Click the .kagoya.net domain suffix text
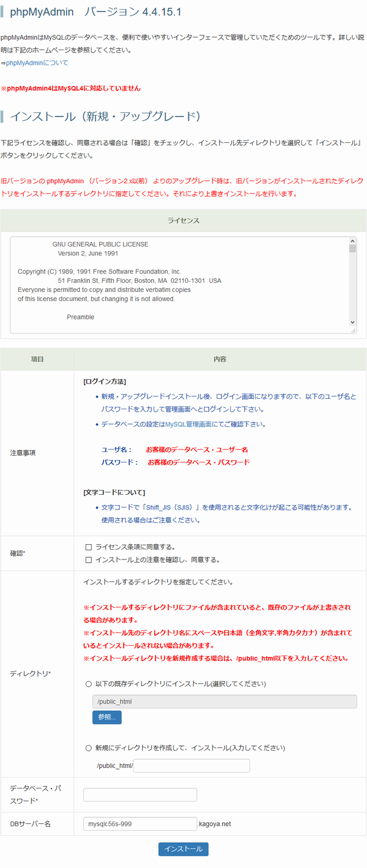This screenshot has height=868, width=367. click(214, 824)
